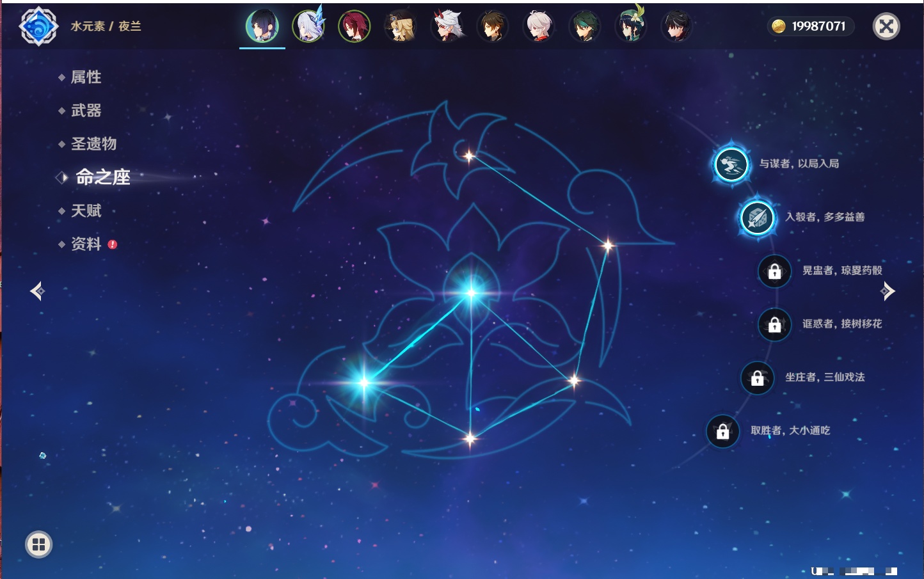
Task: Select the character with green flowered hat
Action: 631,26
